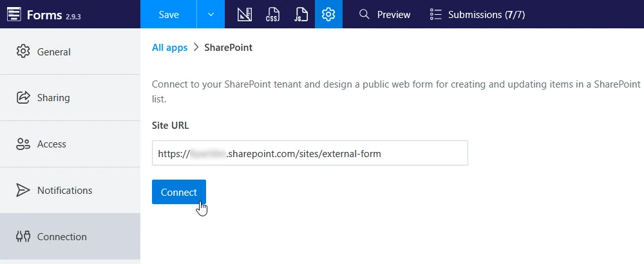Select the settings gear in toolbar
The height and width of the screenshot is (264, 644).
tap(328, 14)
